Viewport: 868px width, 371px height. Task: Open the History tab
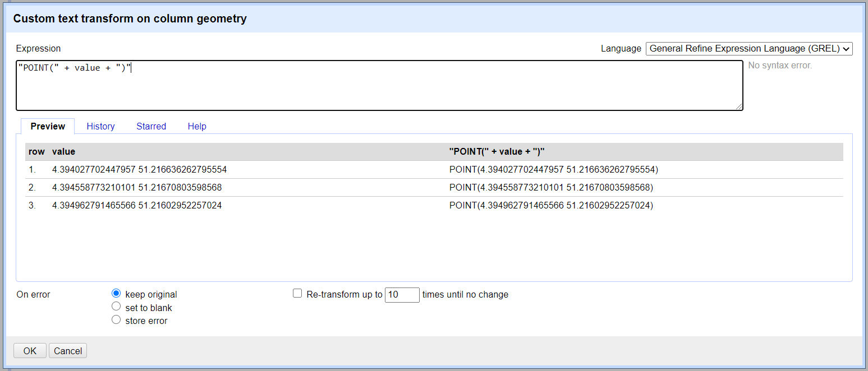click(x=100, y=126)
